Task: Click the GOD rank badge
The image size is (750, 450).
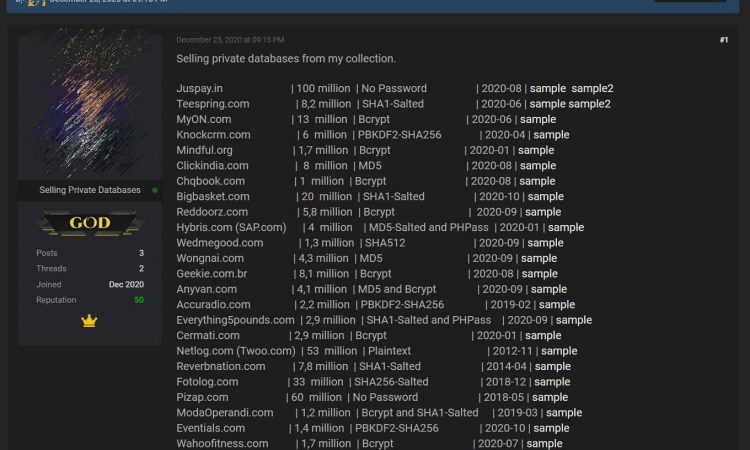Action: pyautogui.click(x=89, y=223)
